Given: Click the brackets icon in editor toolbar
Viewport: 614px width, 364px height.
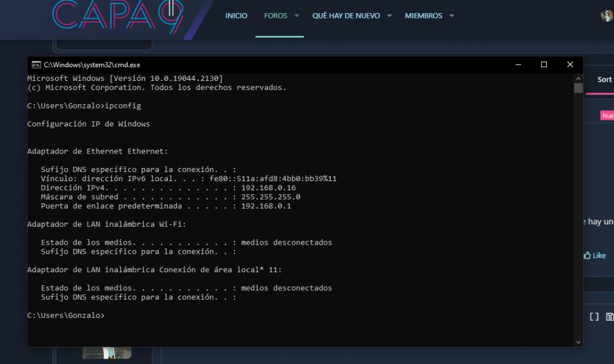Looking at the screenshot, I should pyautogui.click(x=594, y=317).
